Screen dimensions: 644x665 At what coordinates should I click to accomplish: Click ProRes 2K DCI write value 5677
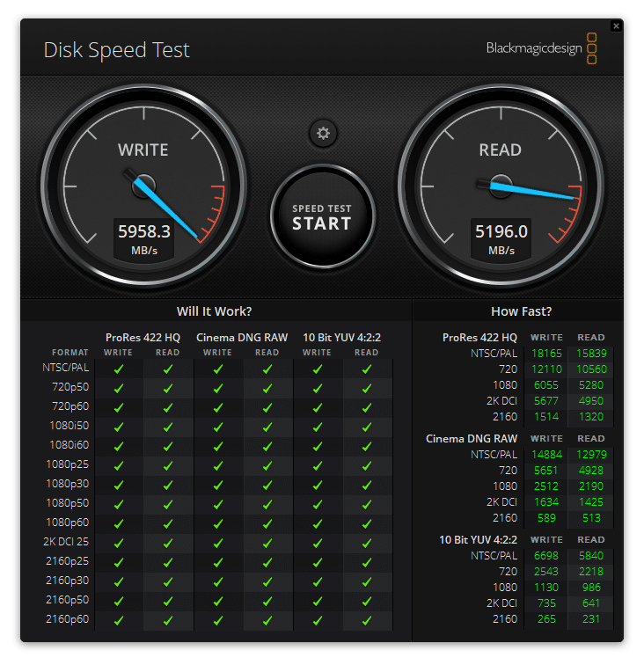click(x=546, y=401)
